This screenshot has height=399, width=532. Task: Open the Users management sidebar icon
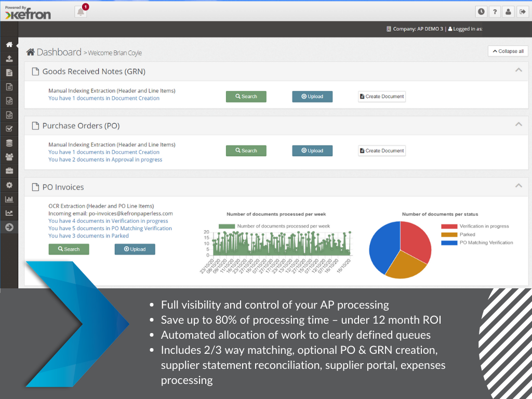9,156
